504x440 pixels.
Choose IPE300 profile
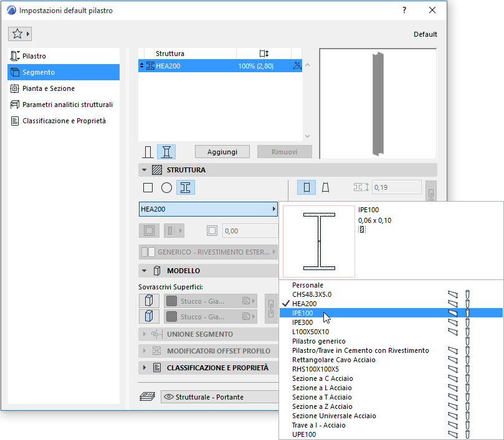[x=391, y=322]
